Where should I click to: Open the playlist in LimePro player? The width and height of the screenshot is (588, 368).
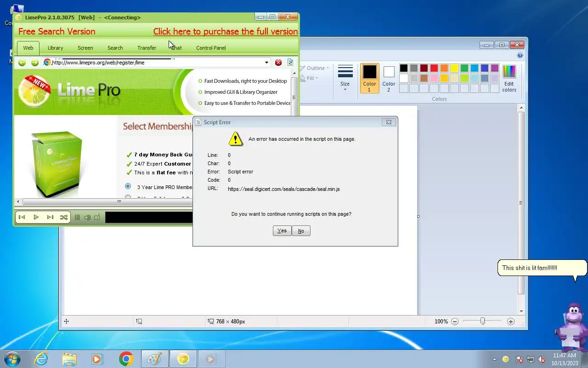[77, 217]
